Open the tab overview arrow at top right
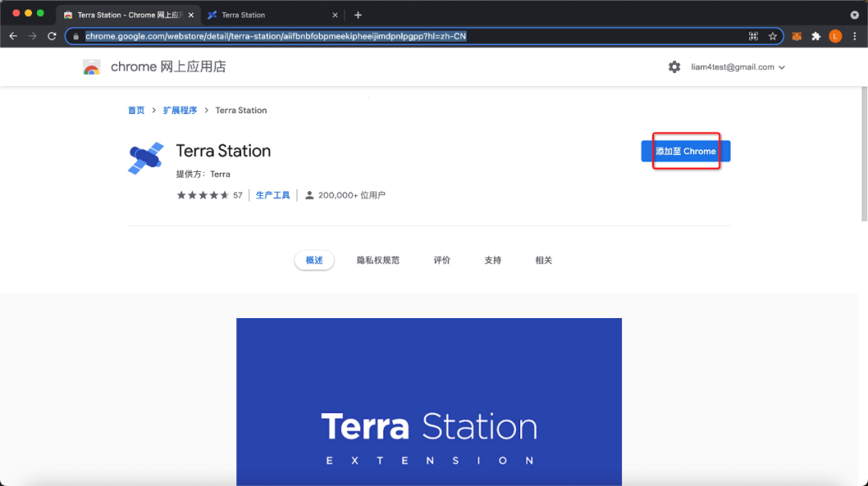 (x=854, y=14)
